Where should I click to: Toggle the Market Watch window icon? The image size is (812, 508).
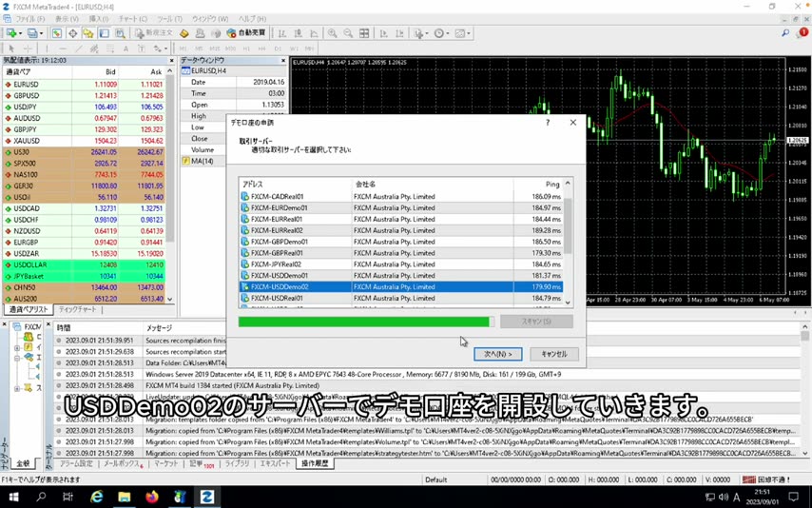point(57,33)
